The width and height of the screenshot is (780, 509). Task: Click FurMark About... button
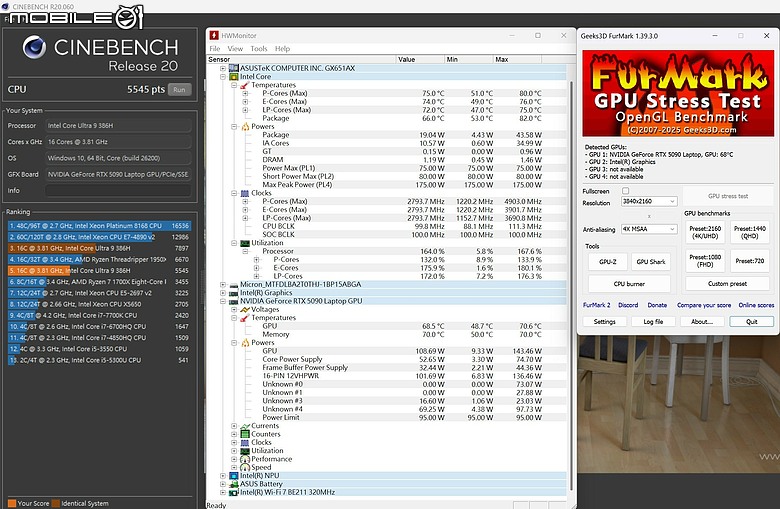pyautogui.click(x=702, y=322)
